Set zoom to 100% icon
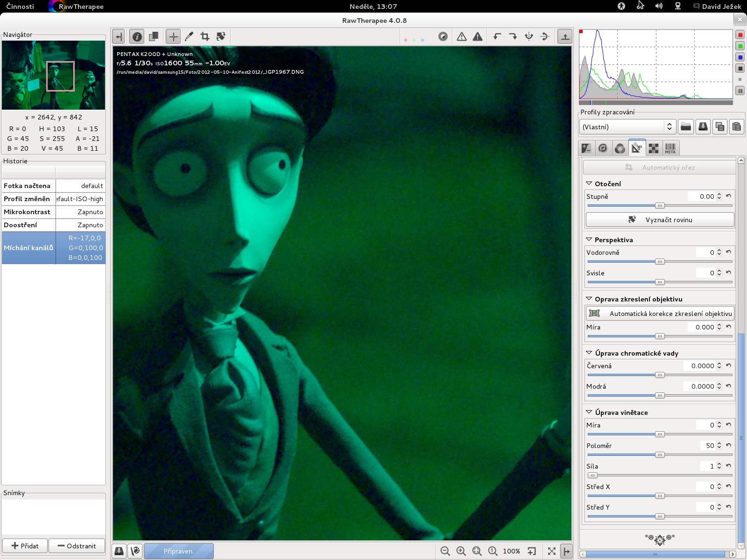 pyautogui.click(x=493, y=551)
